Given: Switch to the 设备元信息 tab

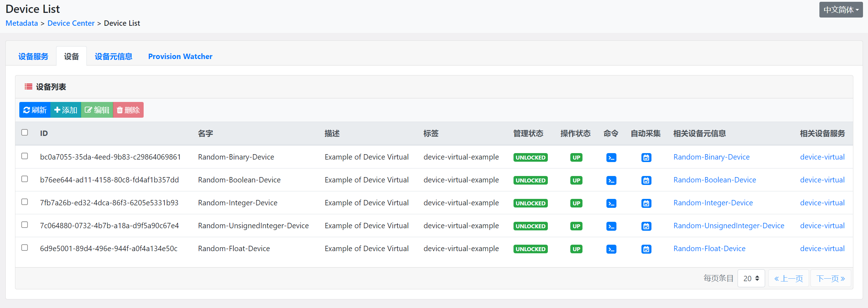Looking at the screenshot, I should tap(113, 57).
